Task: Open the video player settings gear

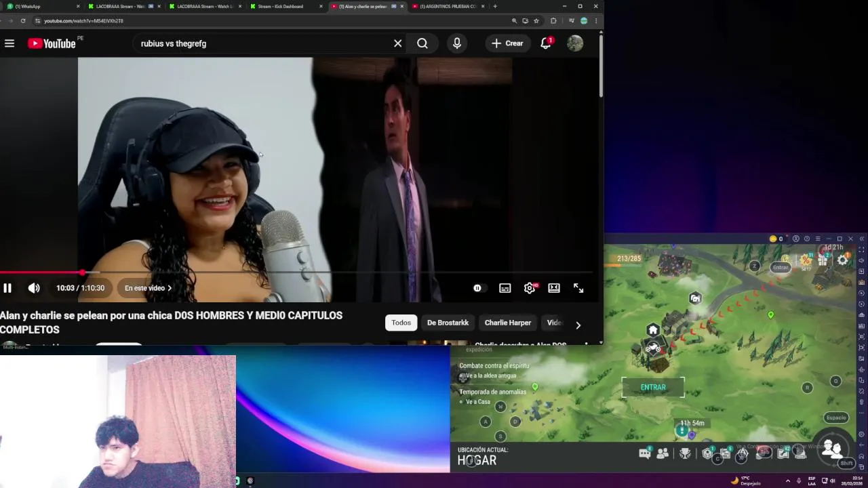Action: point(530,288)
